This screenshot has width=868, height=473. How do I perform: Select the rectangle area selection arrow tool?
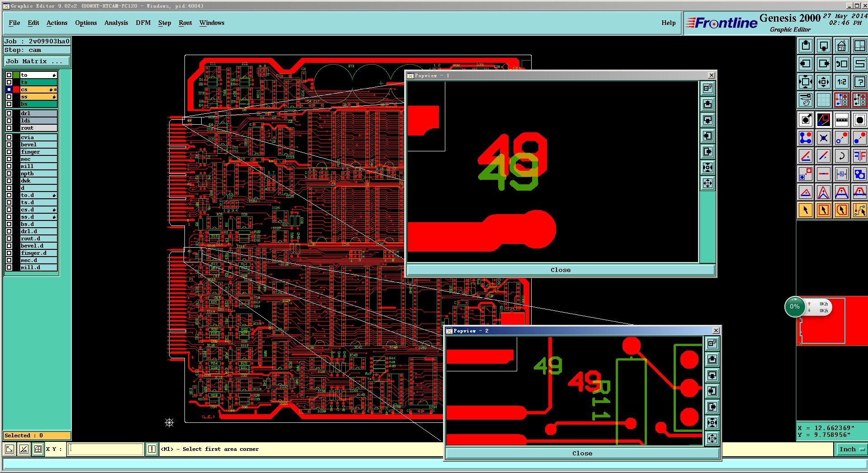coord(824,210)
